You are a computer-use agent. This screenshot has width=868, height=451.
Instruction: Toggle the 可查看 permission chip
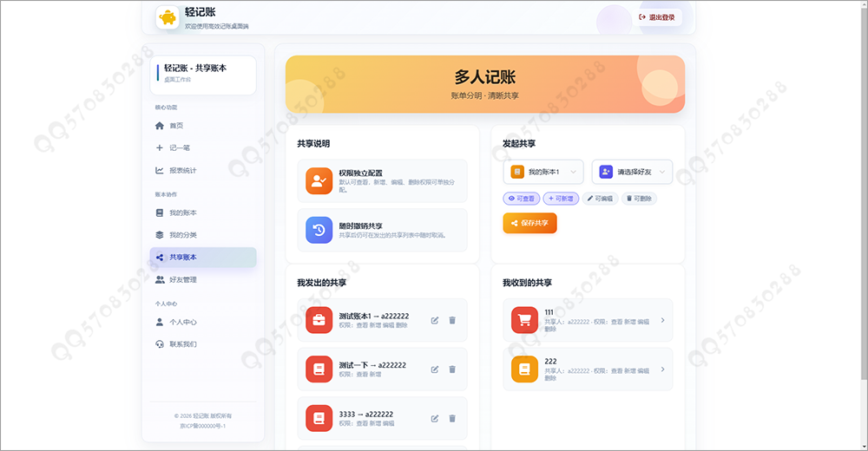click(x=522, y=199)
